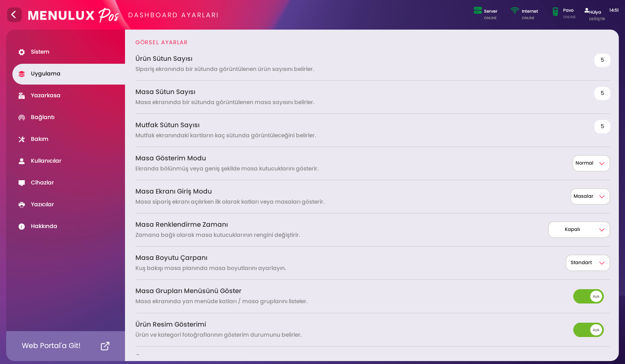
Task: Click the GÖRSEL AYARLAR heading
Action: [161, 43]
